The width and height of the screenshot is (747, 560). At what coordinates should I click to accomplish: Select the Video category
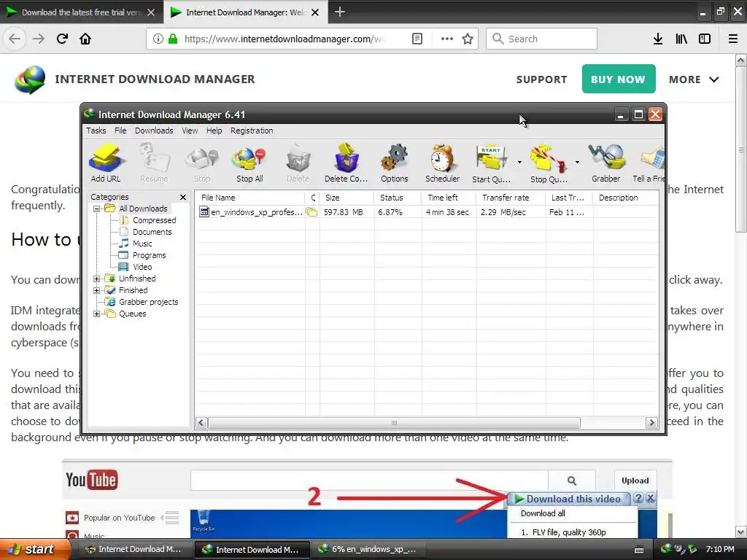pyautogui.click(x=142, y=267)
